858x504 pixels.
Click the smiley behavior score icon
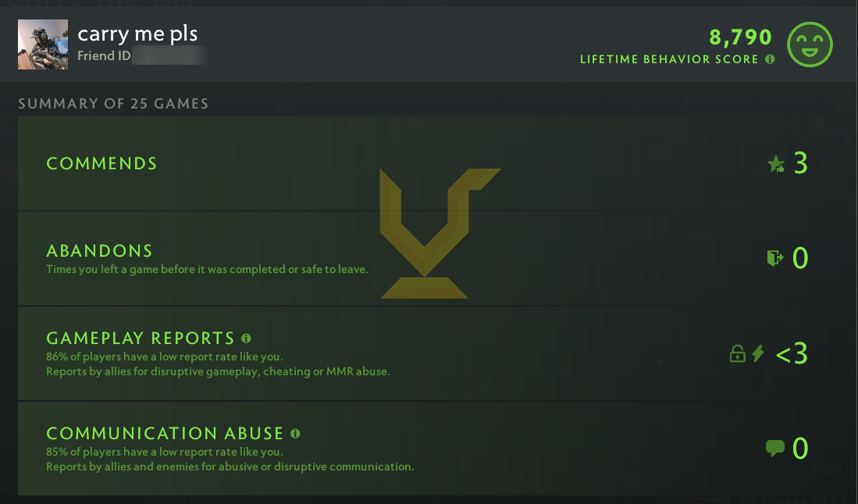pos(810,44)
